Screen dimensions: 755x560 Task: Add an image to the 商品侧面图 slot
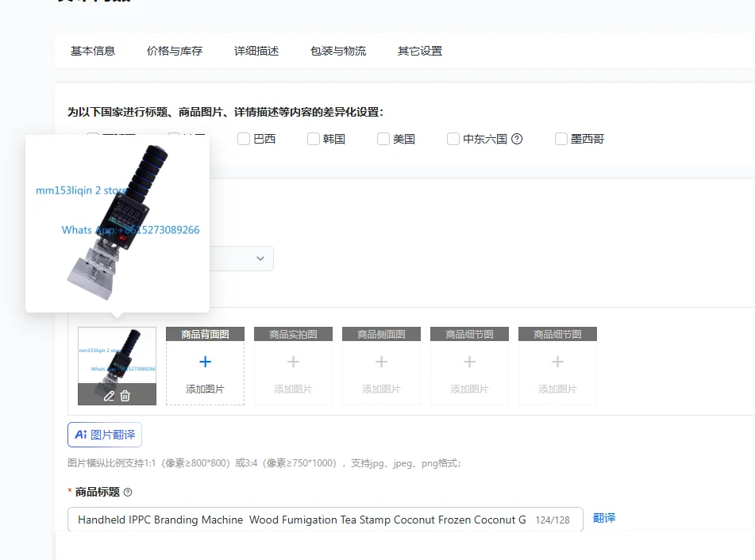click(381, 366)
